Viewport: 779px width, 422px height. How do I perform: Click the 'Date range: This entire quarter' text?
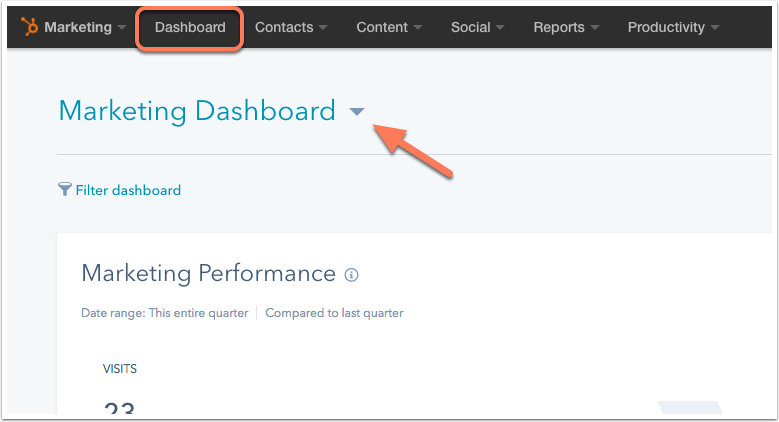[x=164, y=313]
